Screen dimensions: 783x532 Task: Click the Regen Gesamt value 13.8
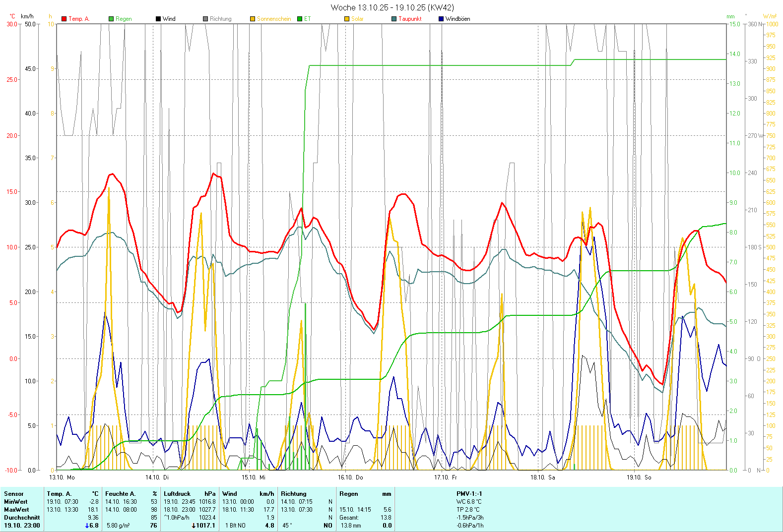pos(386,518)
